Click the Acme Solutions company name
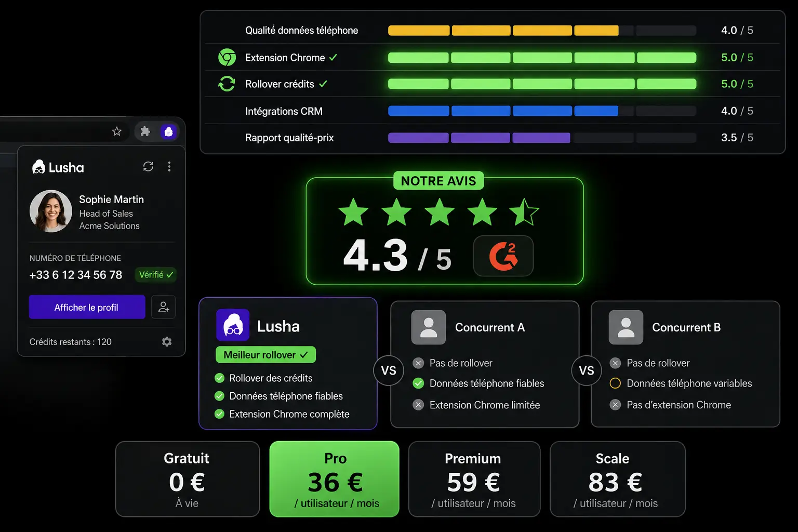798x532 pixels. coord(110,226)
